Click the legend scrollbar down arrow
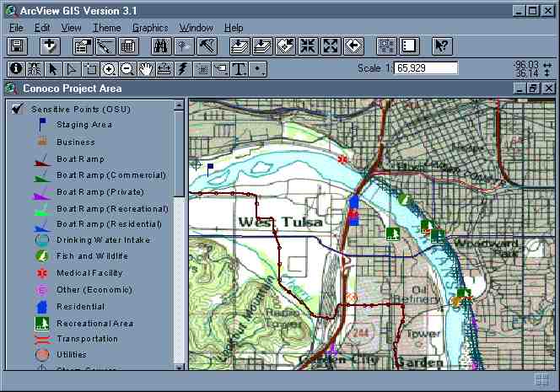 click(x=179, y=367)
